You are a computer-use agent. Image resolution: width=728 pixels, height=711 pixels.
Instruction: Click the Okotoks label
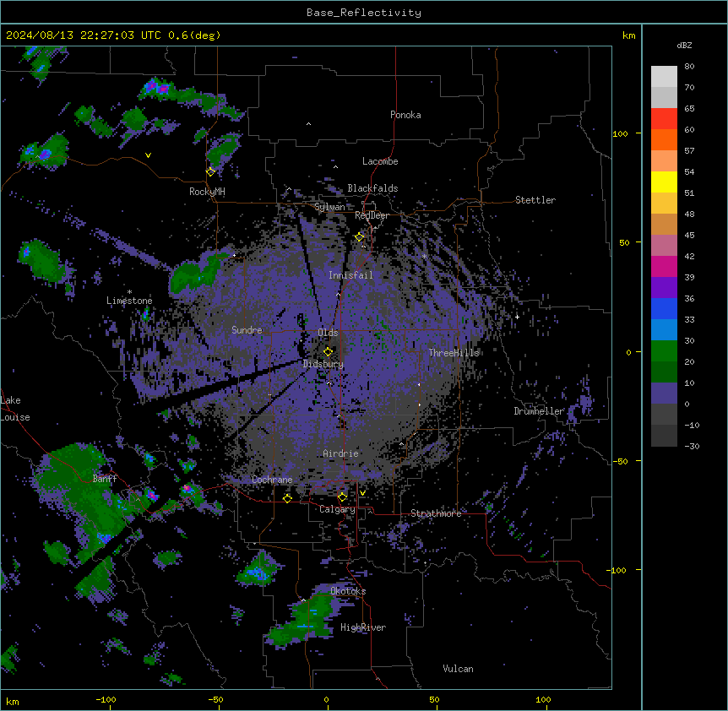[x=348, y=591]
